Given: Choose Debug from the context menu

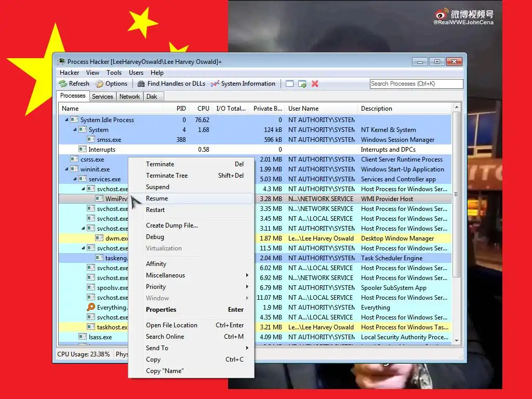Looking at the screenshot, I should (x=191, y=237).
